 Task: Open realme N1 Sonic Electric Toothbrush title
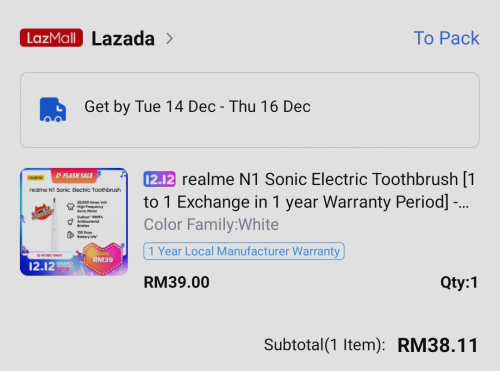click(309, 190)
